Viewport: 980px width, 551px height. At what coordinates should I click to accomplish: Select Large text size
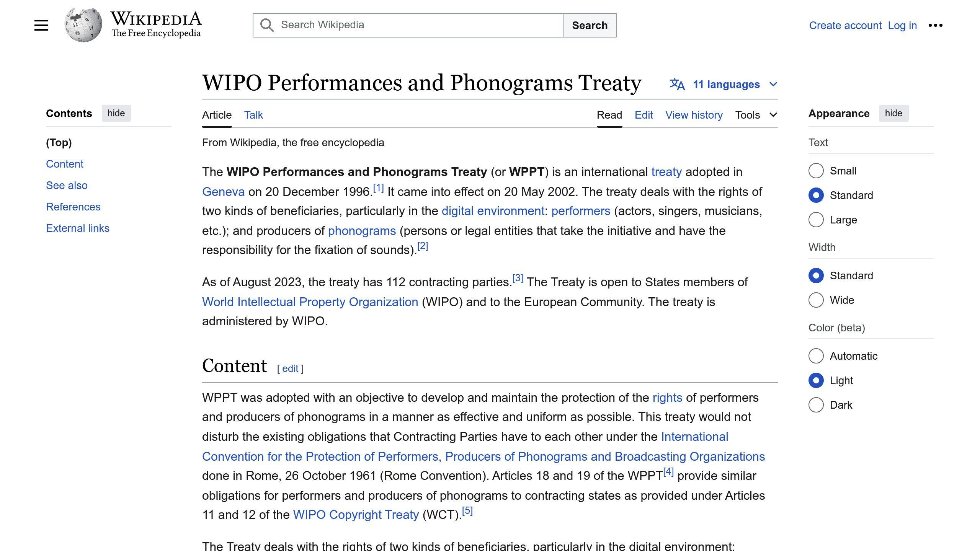pyautogui.click(x=816, y=220)
